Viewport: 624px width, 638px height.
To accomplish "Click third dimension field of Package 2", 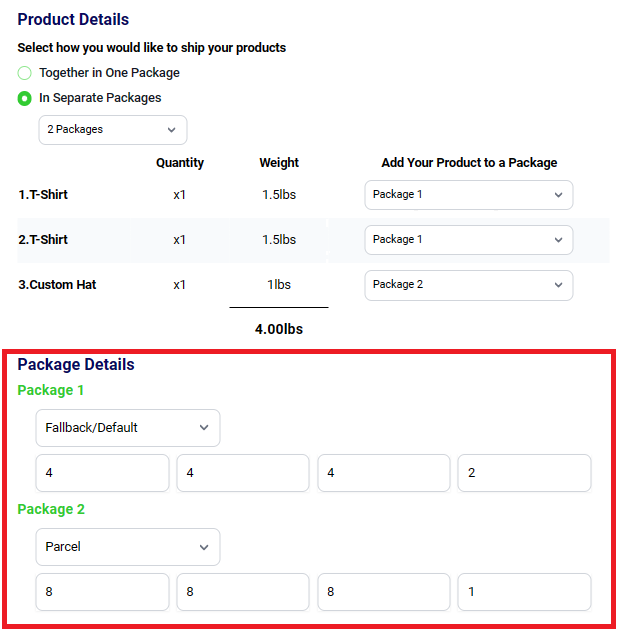I will 384,592.
